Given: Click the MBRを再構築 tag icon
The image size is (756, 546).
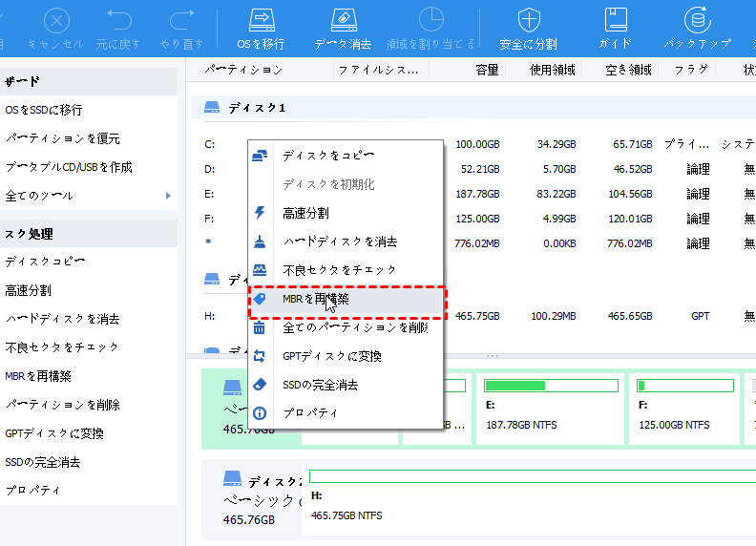Looking at the screenshot, I should 260,299.
